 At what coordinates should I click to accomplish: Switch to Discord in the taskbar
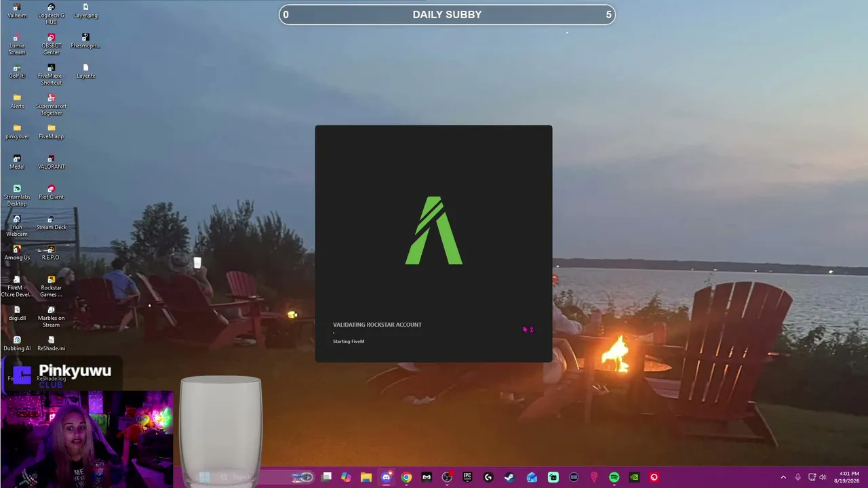386,477
